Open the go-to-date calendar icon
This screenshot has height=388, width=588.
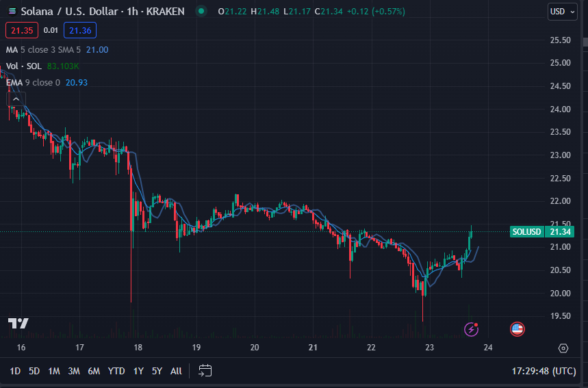click(205, 371)
